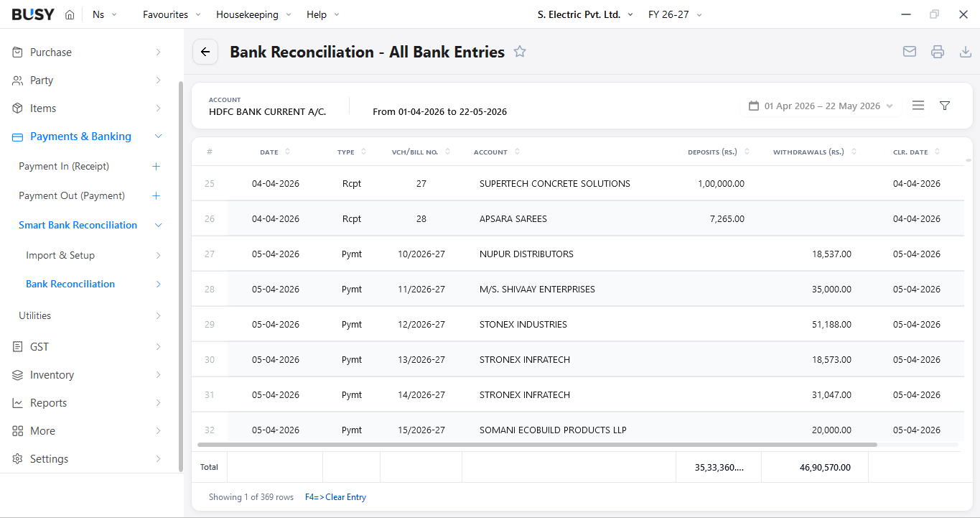Open the Housekeeping menu
This screenshot has height=518, width=980.
click(x=253, y=14)
